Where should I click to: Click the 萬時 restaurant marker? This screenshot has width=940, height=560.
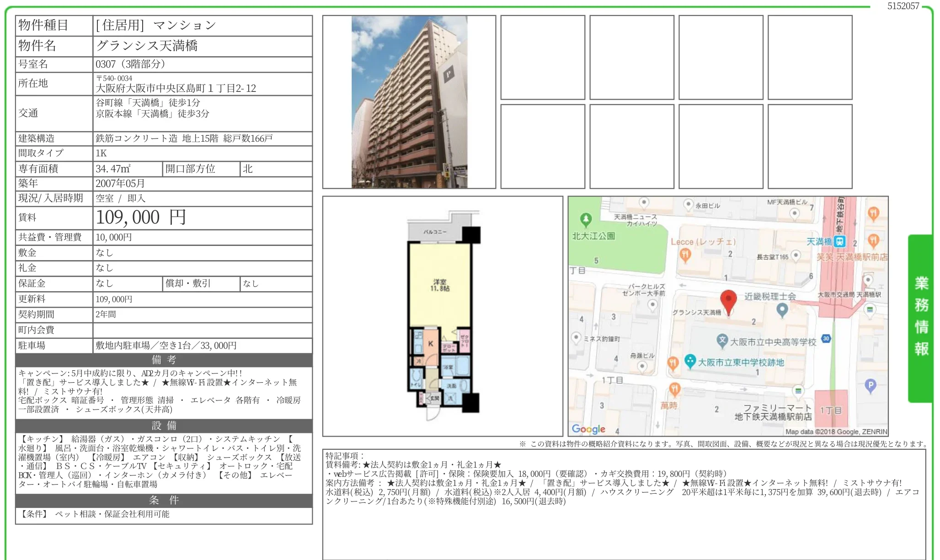pyautogui.click(x=674, y=389)
